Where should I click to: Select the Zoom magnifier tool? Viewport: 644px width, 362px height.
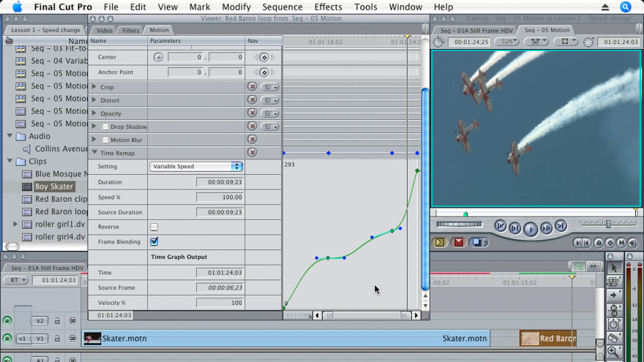(x=613, y=351)
